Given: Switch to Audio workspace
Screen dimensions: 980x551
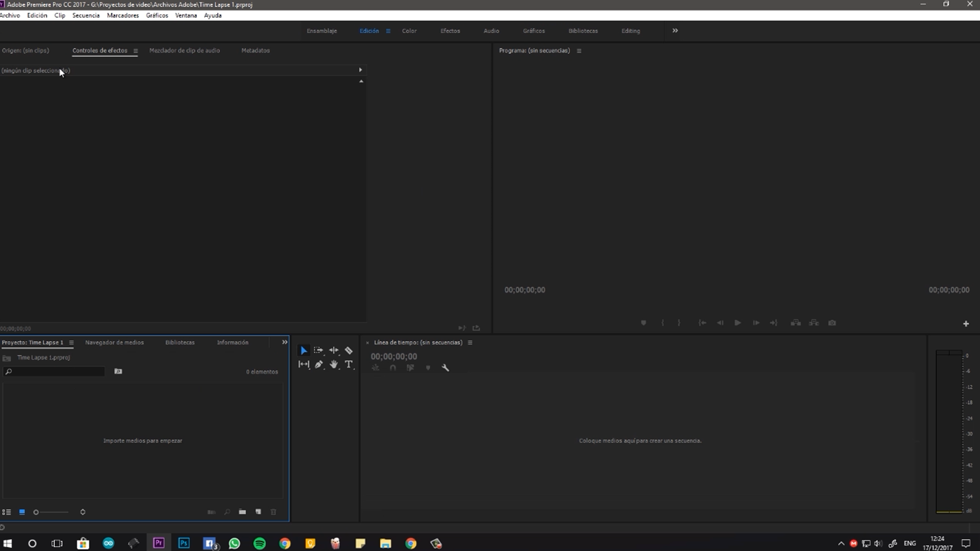Looking at the screenshot, I should (491, 31).
